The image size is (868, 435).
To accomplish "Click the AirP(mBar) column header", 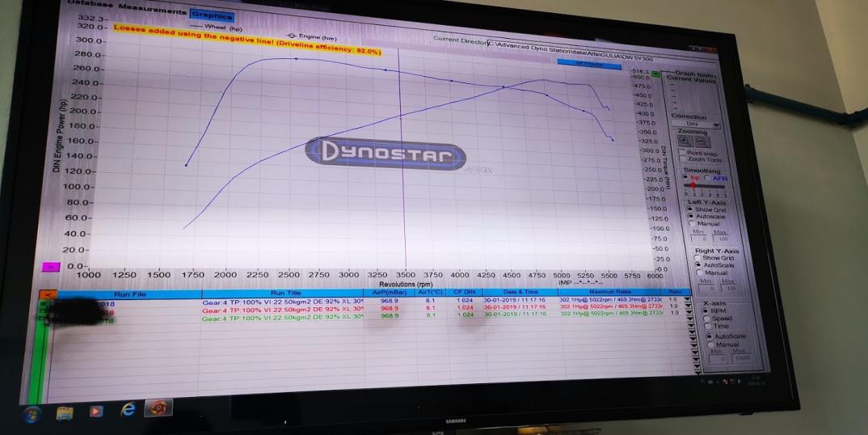I will tap(389, 292).
